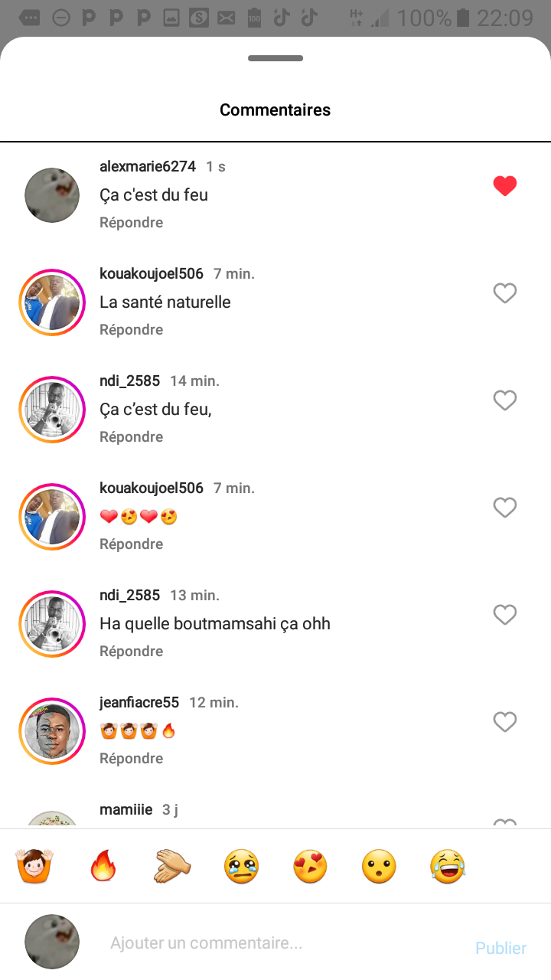551x980 pixels.
Task: Unlike alexmarie6274's comment with red heart
Action: click(x=505, y=186)
